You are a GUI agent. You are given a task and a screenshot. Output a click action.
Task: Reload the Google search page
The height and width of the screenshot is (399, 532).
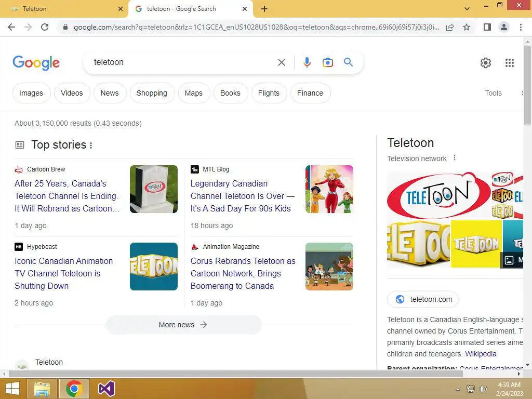click(45, 27)
